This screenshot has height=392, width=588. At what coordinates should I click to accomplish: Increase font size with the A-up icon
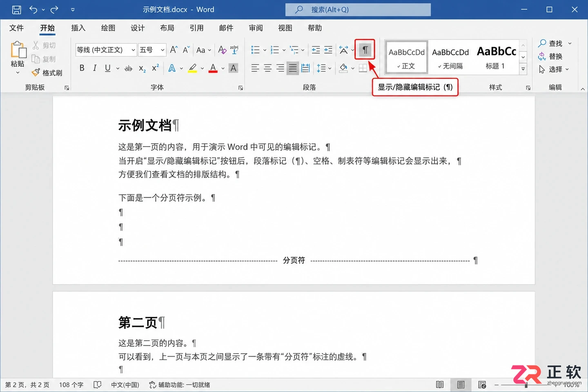174,50
